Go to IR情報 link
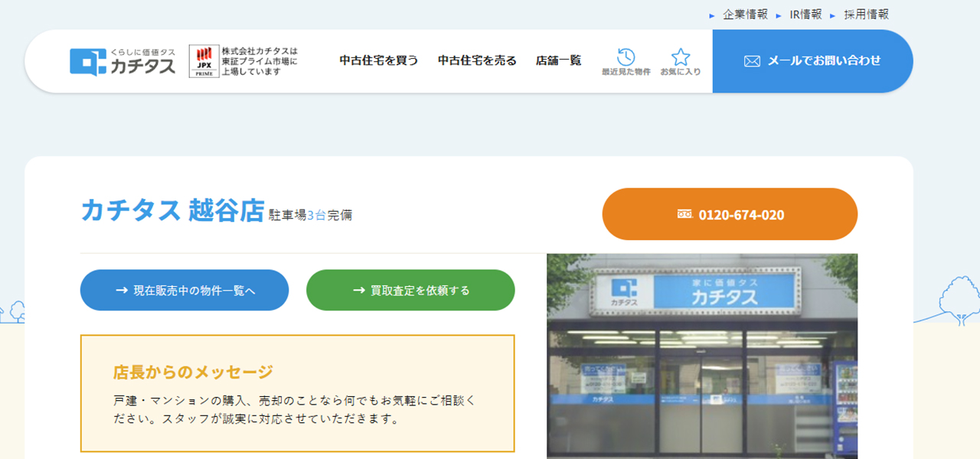This screenshot has width=980, height=459. click(x=805, y=15)
